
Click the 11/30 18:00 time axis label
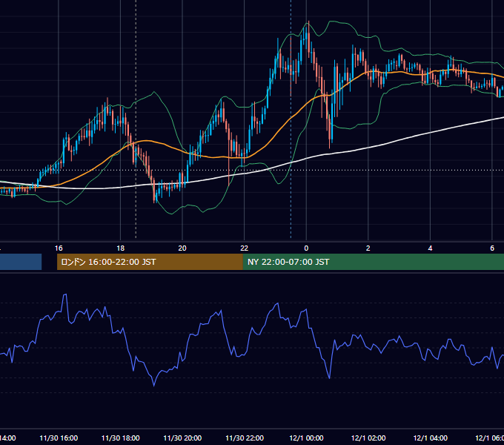121,438
